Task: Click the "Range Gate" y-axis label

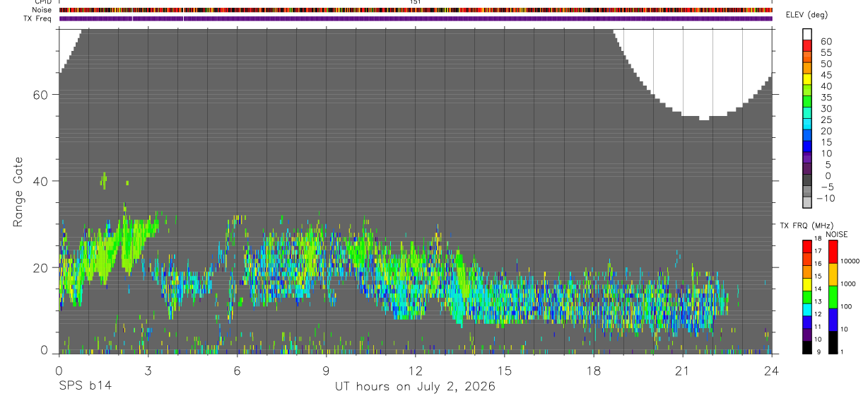Action: tap(18, 191)
